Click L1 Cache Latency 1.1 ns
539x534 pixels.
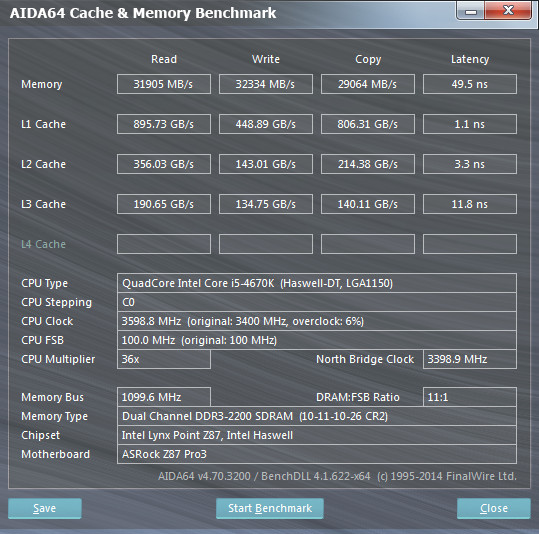470,124
